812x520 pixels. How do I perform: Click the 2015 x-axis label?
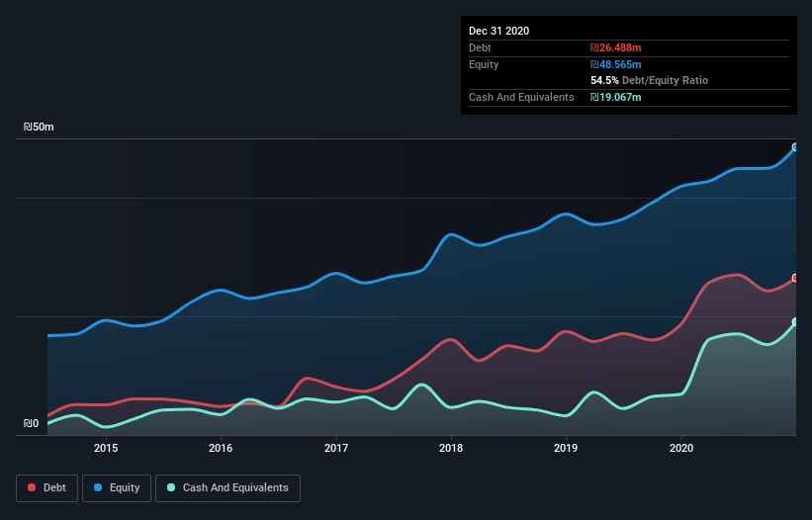tap(106, 448)
